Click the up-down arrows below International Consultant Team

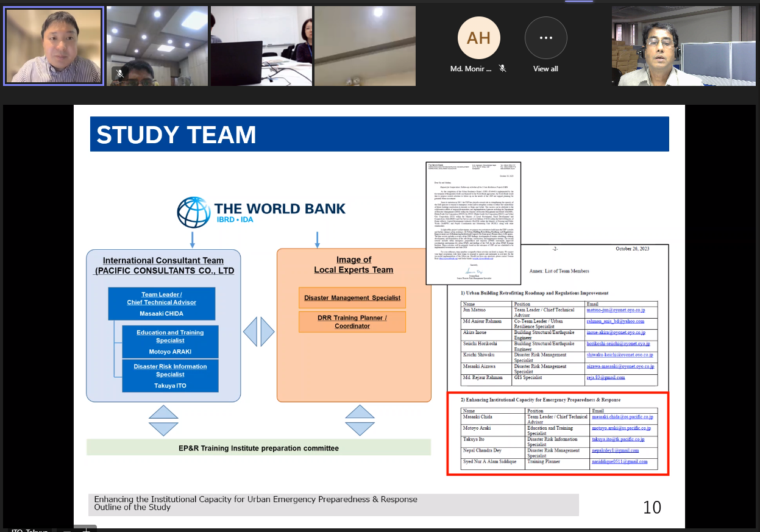tap(163, 421)
